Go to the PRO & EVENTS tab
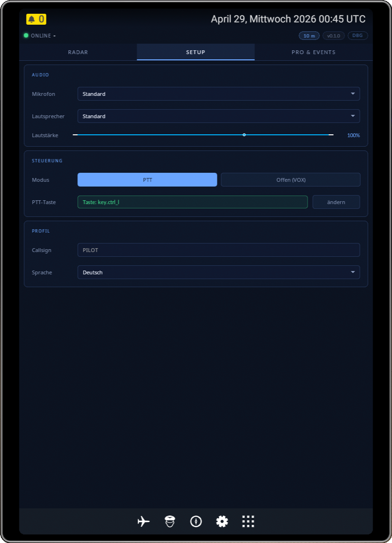392x543 pixels. [313, 52]
